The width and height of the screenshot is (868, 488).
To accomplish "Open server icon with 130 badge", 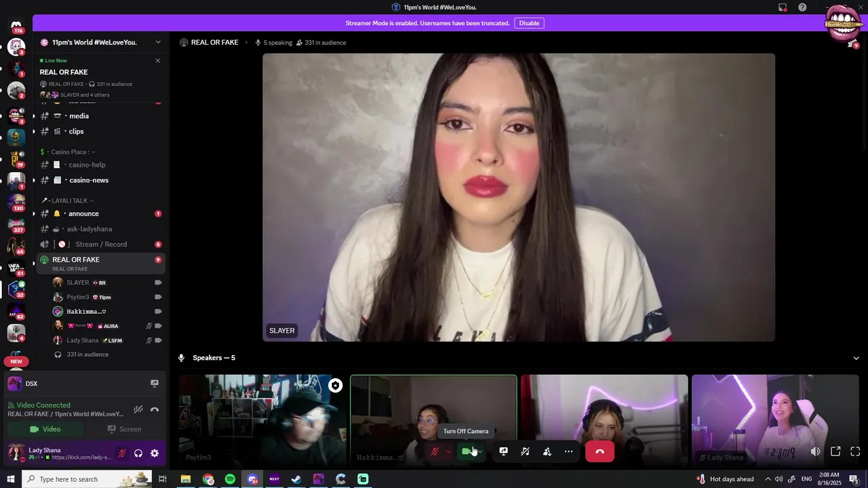I will pos(16,203).
